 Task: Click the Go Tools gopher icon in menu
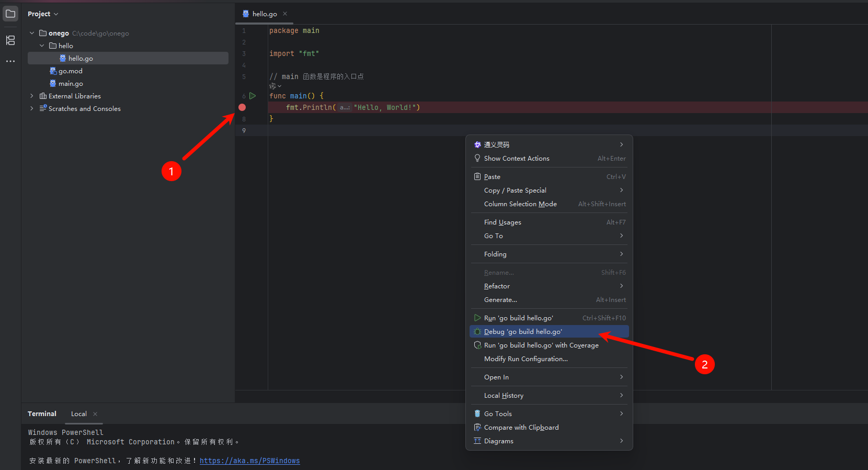point(477,413)
